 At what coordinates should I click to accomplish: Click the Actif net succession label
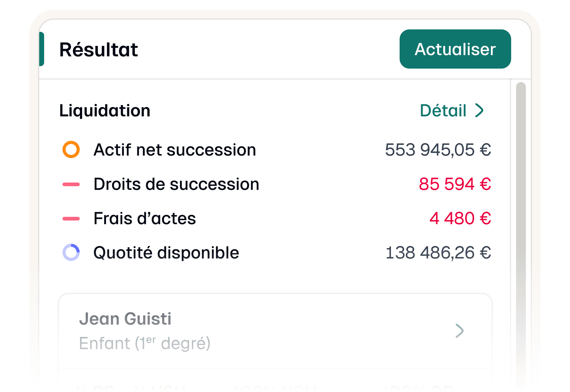tap(175, 150)
